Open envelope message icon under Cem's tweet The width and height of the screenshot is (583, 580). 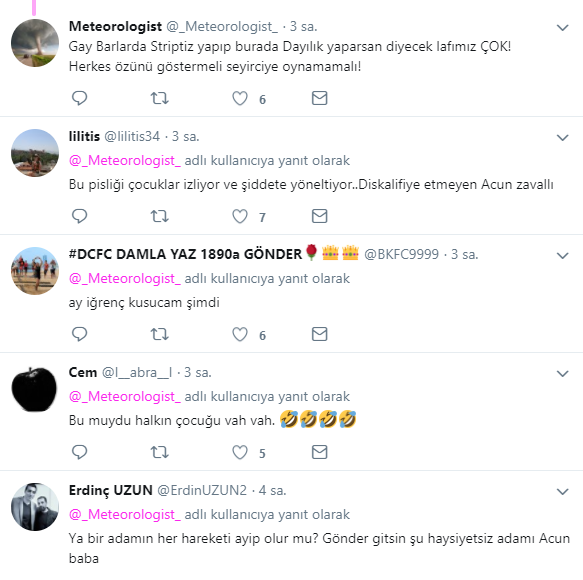click(319, 452)
